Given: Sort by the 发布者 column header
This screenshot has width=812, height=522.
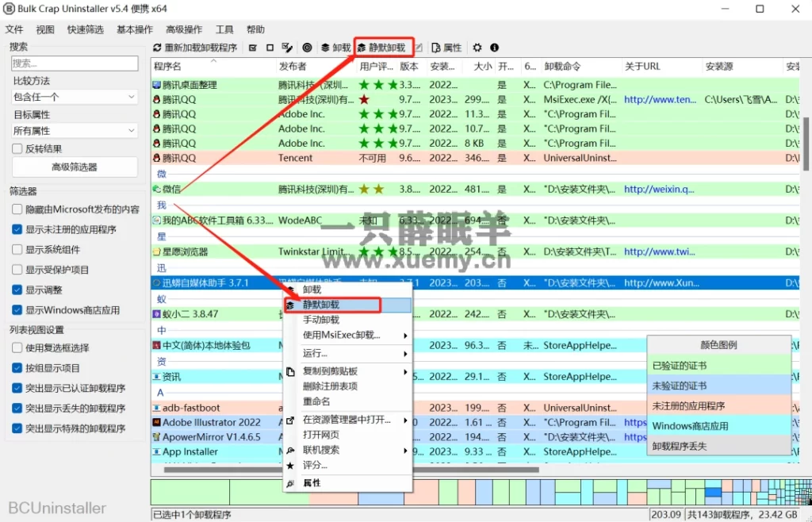Looking at the screenshot, I should click(317, 67).
